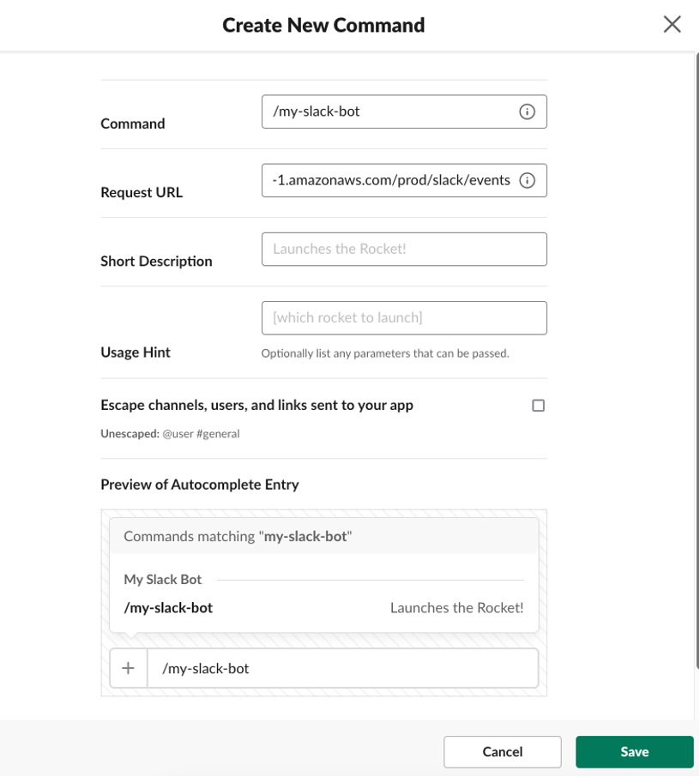Screen dimensions: 700x777
Task: Click the 'Short Description' label
Action: (x=156, y=262)
